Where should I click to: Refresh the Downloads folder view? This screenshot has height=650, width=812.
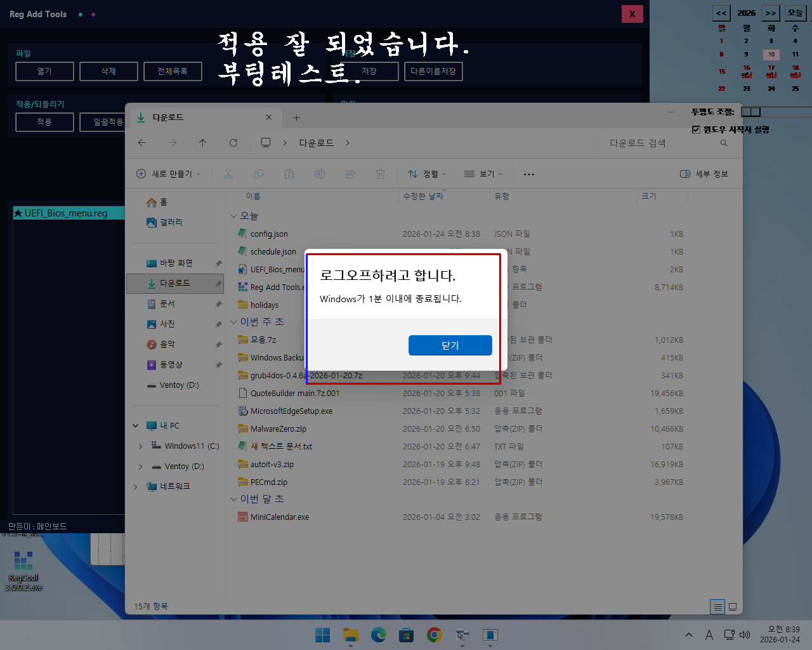(233, 143)
